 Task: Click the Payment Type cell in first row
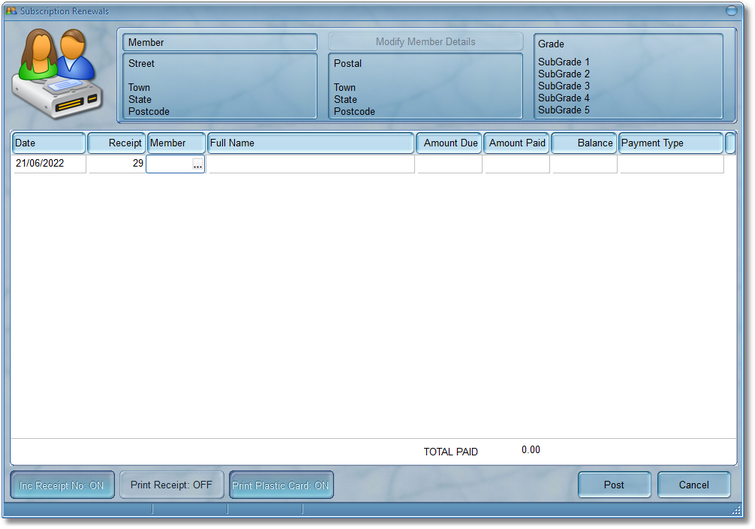(x=670, y=164)
